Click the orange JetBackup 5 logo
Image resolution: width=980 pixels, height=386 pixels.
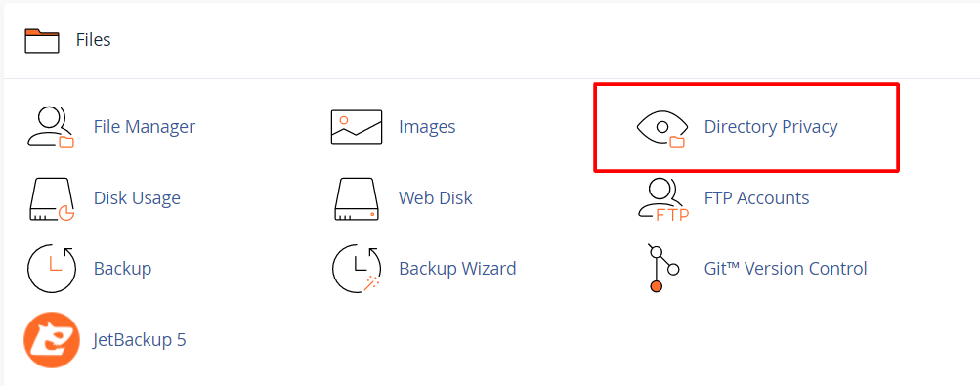pos(52,340)
